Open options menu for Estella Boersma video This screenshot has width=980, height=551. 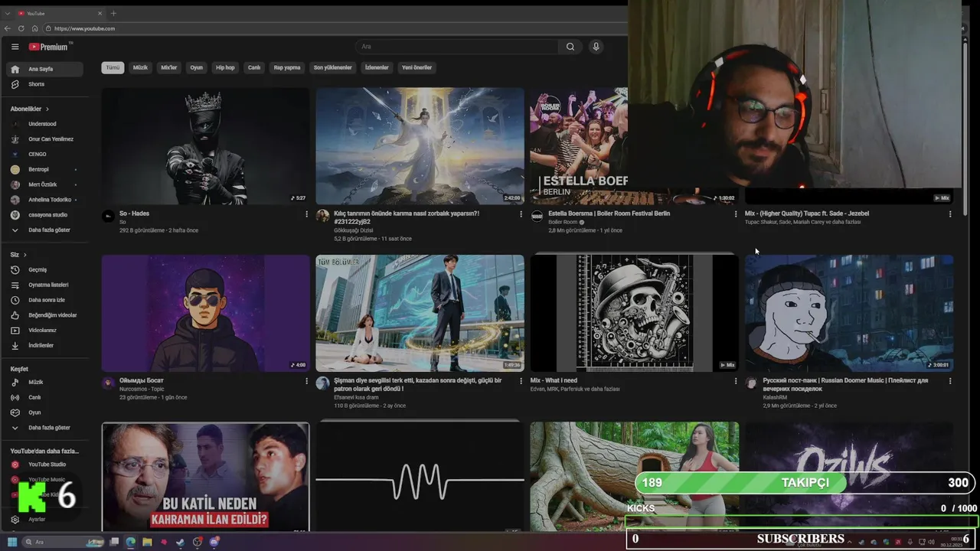click(x=736, y=214)
